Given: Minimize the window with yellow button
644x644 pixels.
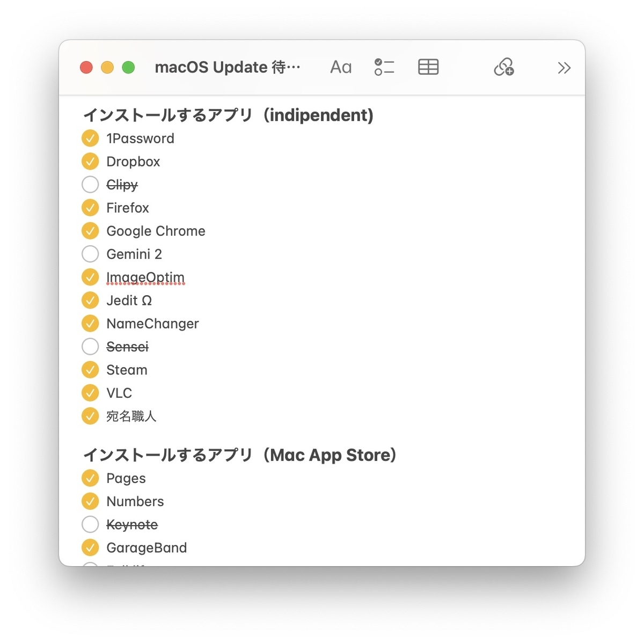Looking at the screenshot, I should (x=107, y=68).
